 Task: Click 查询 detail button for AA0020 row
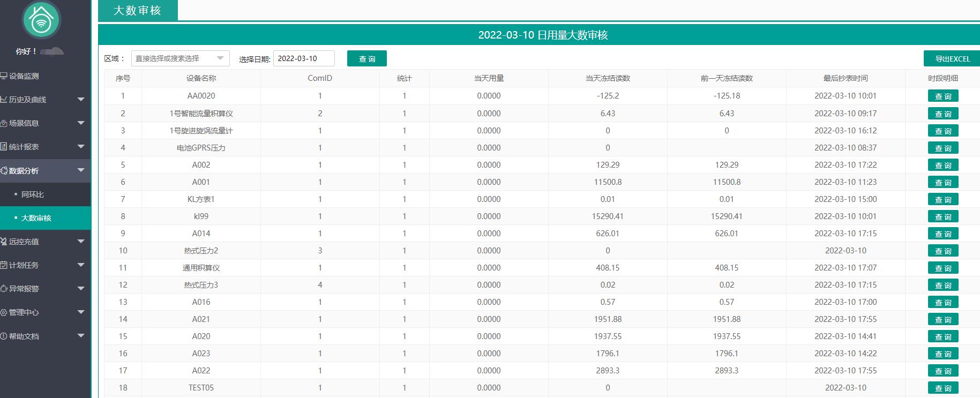point(942,96)
